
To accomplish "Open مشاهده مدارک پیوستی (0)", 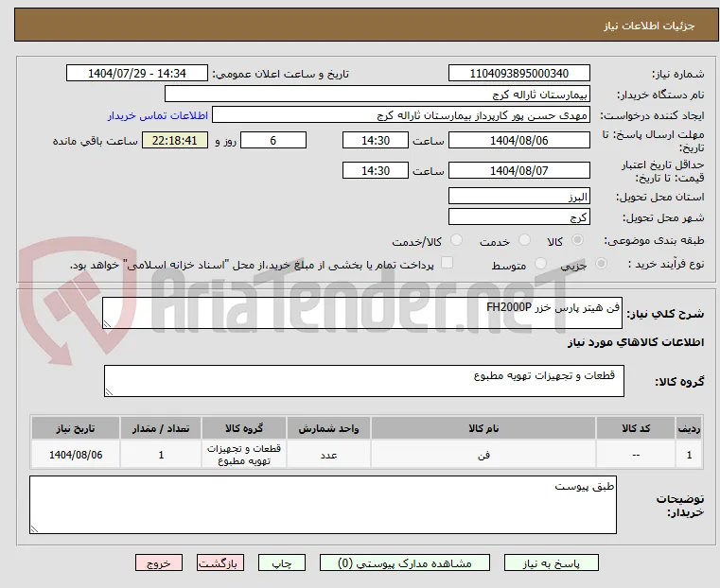I will pos(405,562).
